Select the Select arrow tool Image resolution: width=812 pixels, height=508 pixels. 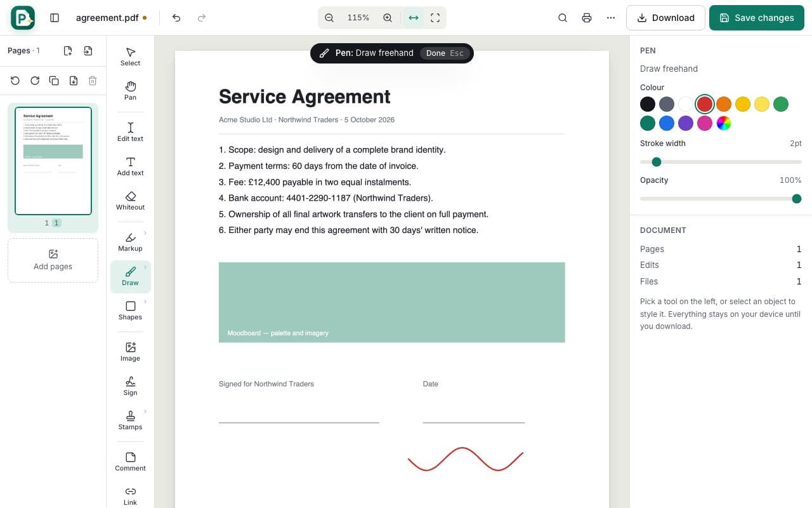coord(130,56)
